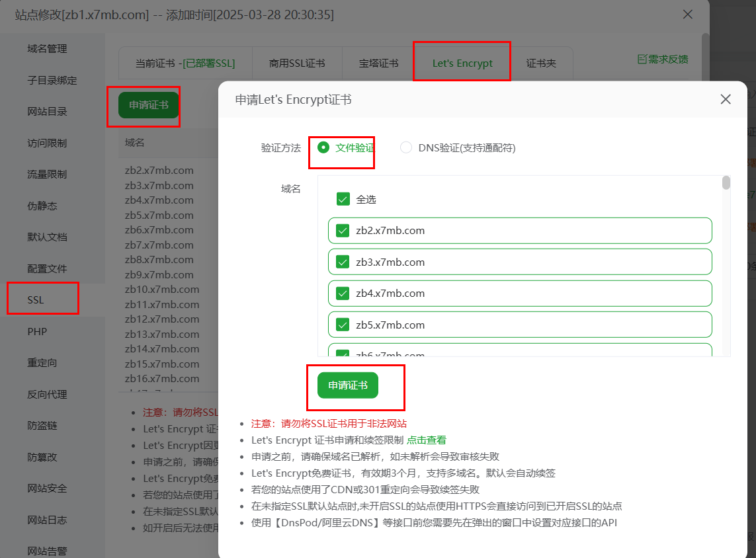Switch to the 证书夹 tab
Screen dimensions: 756x558
(541, 63)
